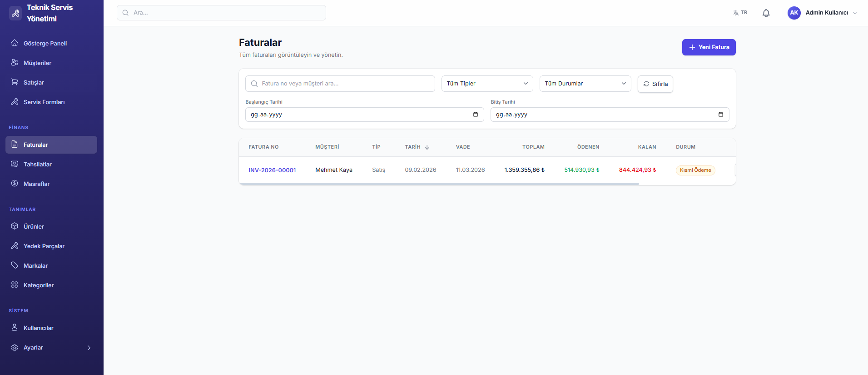868x375 pixels.
Task: Focus the invoice or customer search field
Action: coord(341,84)
